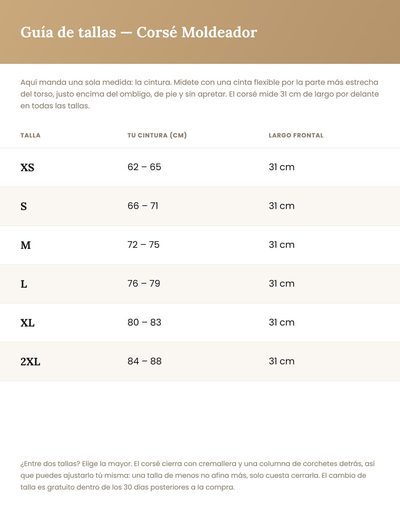Viewport: 400px width, 511px height.
Task: Click the intro paragraph about measuring la cintura
Action: click(199, 94)
